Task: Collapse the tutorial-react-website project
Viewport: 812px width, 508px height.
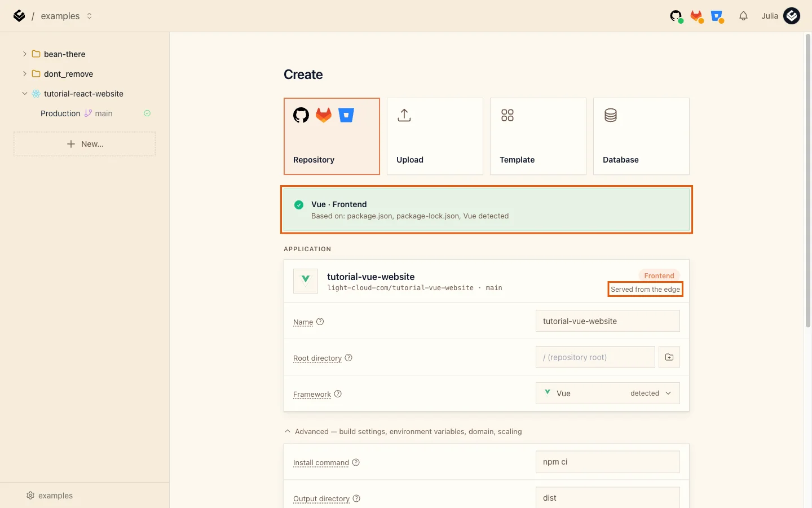Action: tap(24, 94)
